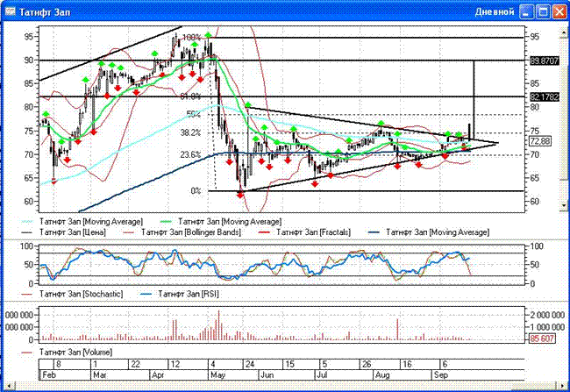
Task: Select the Fractals legend entry
Action: point(305,232)
